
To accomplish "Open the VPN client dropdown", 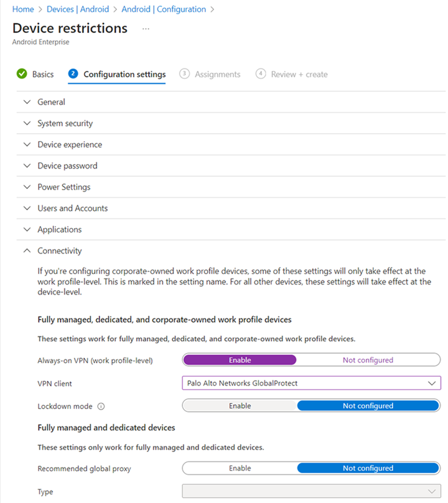I will pyautogui.click(x=311, y=383).
